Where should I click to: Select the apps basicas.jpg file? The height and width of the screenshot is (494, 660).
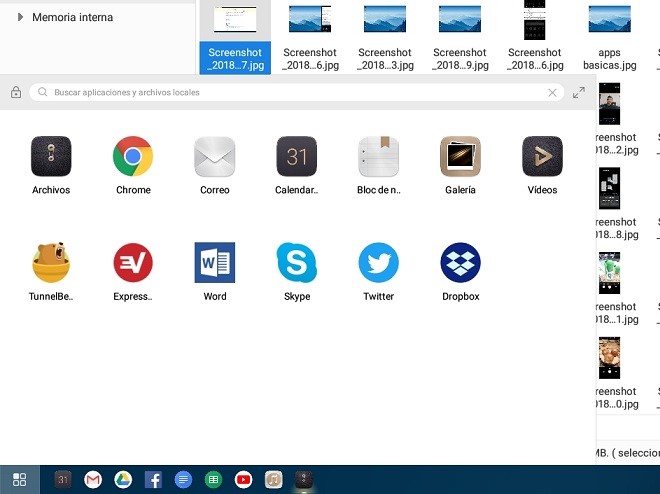pyautogui.click(x=609, y=37)
